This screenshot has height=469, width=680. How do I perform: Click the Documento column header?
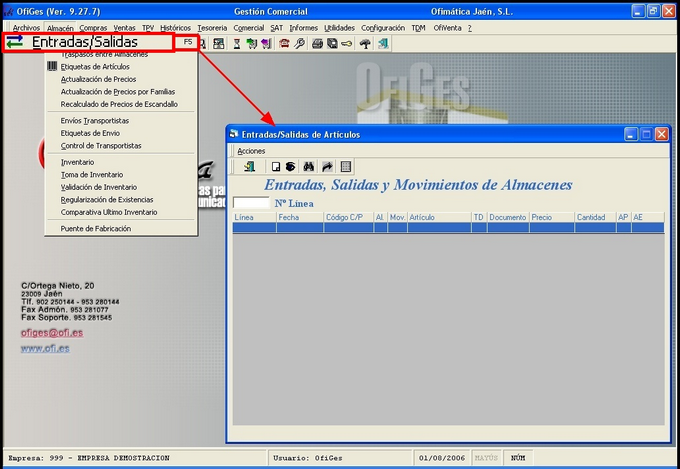tap(508, 217)
